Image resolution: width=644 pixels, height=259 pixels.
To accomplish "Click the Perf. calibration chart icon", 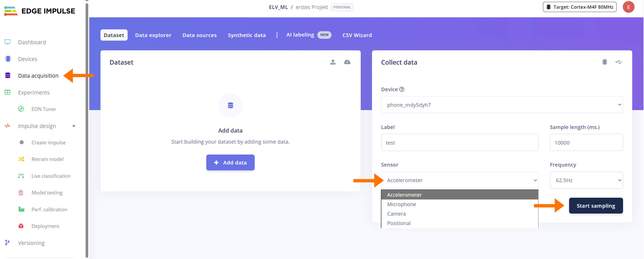I will click(x=21, y=209).
